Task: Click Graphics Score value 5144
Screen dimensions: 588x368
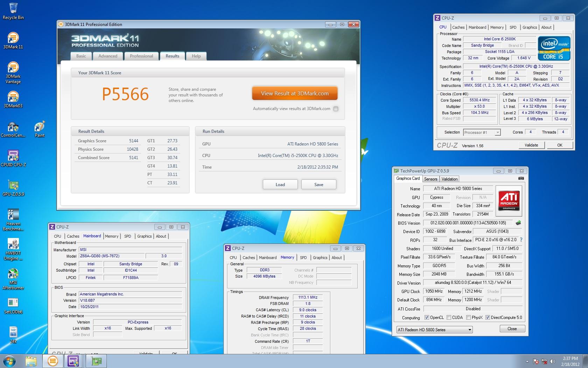Action: point(134,141)
